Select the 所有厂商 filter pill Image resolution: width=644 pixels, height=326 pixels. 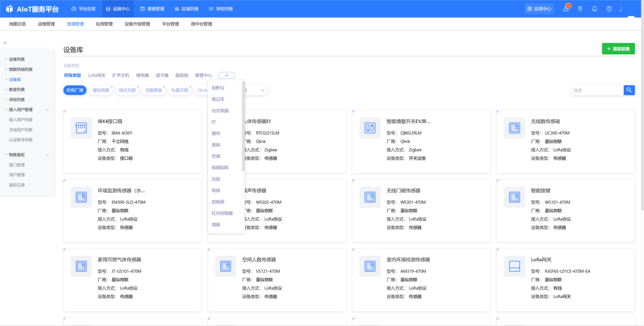click(x=74, y=90)
